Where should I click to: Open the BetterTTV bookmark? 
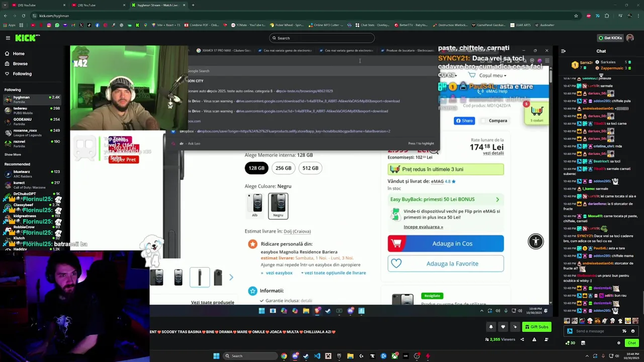411,25
